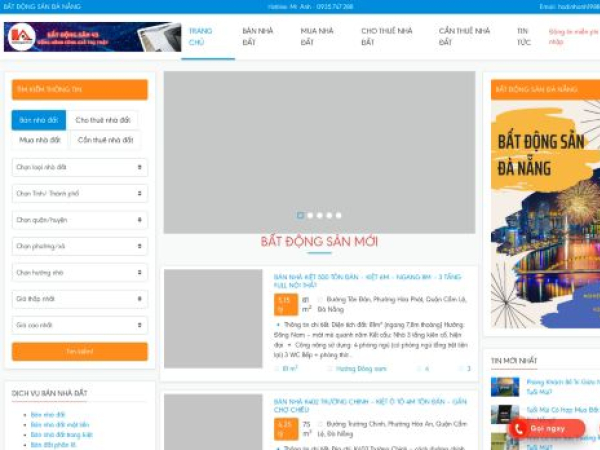Screen dimensions: 600x450
Task: Expand the 'Chọn Tỉnh/ Thành phố' dropdown
Action: point(80,193)
